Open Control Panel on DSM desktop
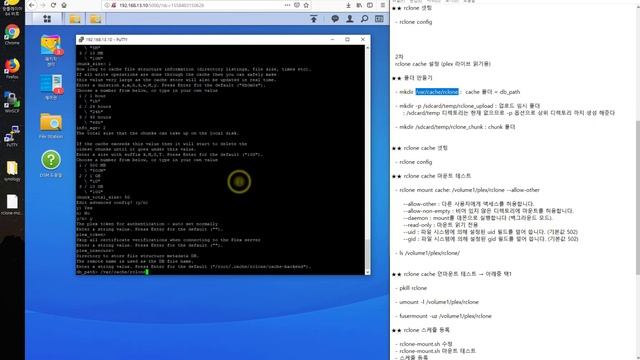 tap(51, 87)
